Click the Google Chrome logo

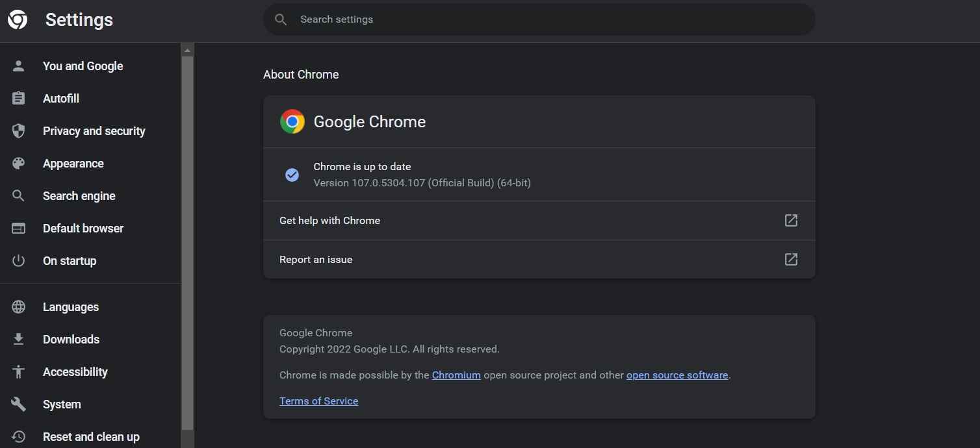pos(292,121)
